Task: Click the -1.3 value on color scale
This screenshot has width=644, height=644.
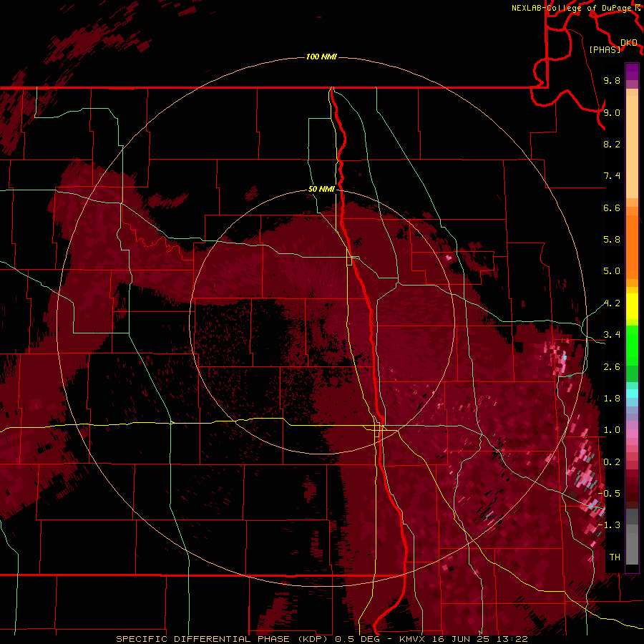Action: (610, 525)
